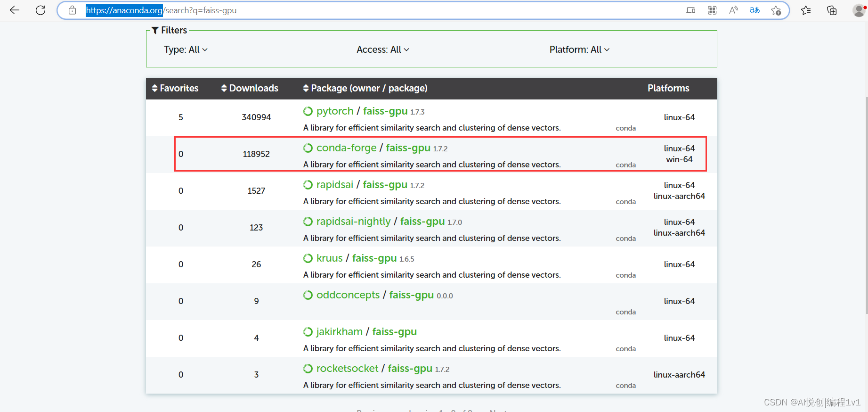Open the rapidsai owner link
This screenshot has height=412, width=868.
(x=335, y=185)
